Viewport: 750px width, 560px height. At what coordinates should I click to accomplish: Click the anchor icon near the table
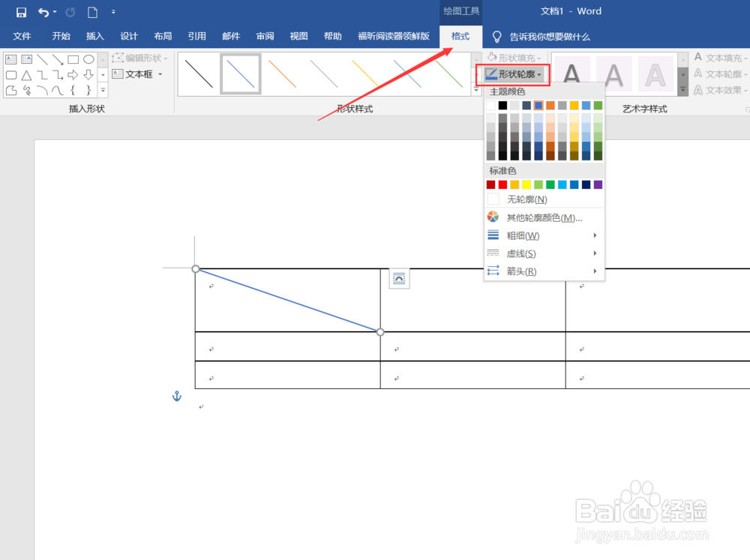coord(176,396)
